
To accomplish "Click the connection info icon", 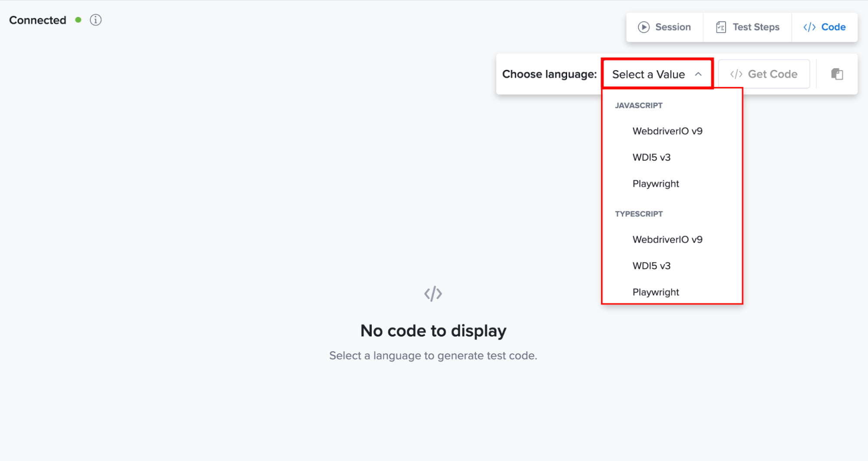I will coord(96,20).
